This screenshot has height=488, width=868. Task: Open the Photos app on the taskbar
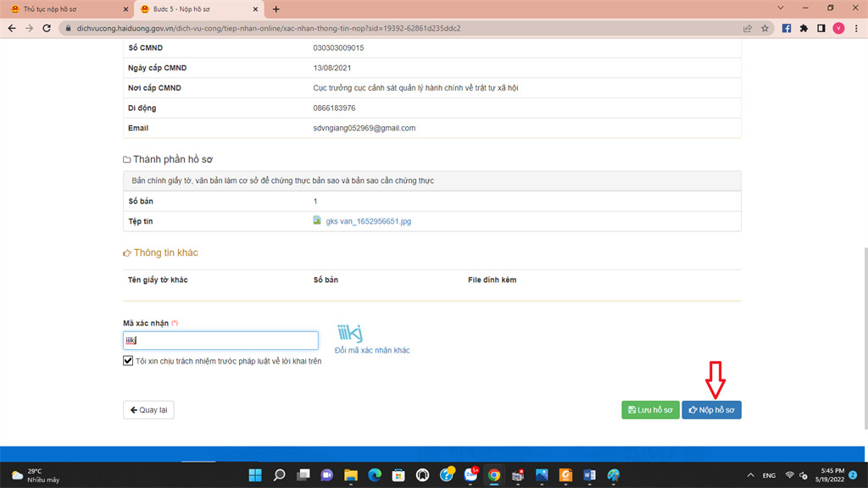point(542,475)
